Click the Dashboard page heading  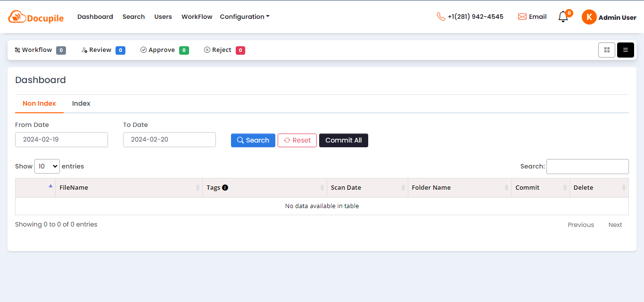(41, 80)
